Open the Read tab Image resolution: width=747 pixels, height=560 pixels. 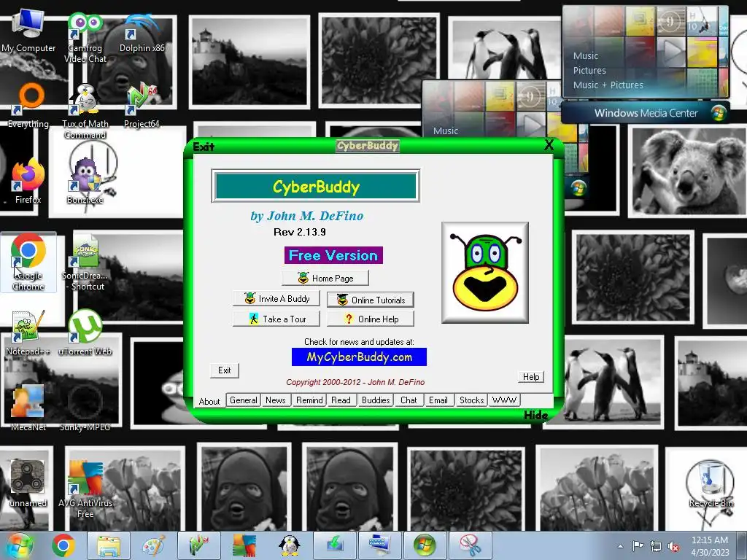tap(341, 400)
